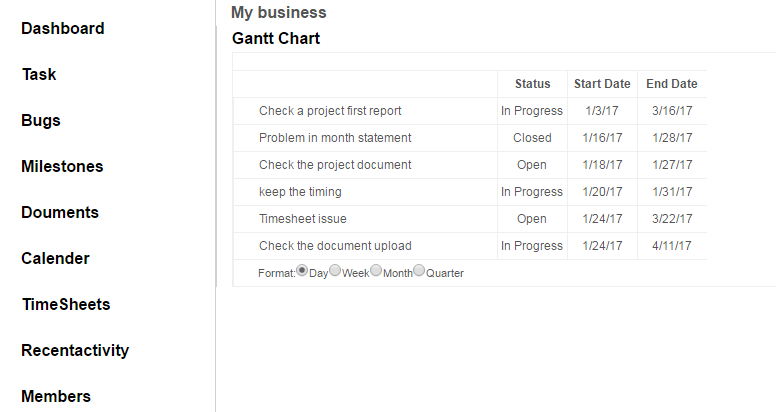Select the Day format radio button
The image size is (776, 412).
302,271
